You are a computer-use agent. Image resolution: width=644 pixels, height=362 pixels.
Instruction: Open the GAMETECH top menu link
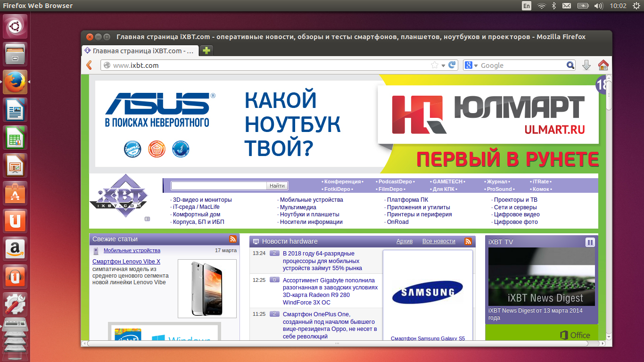448,181
